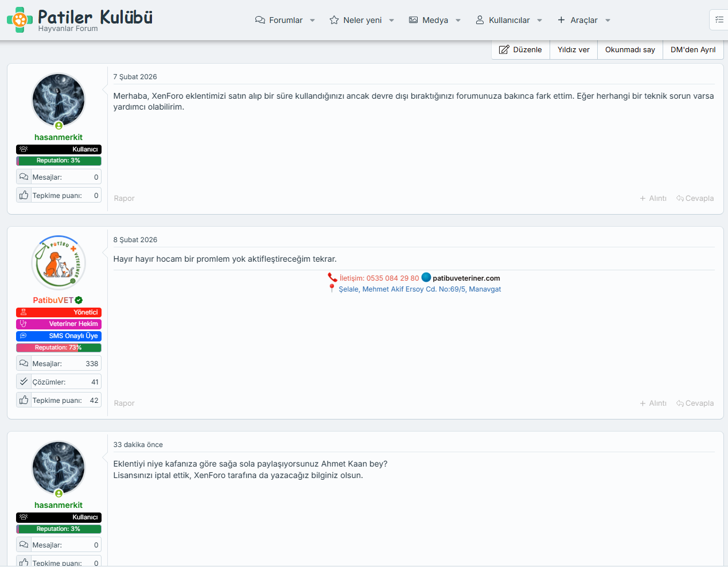This screenshot has width=728, height=567.
Task: Click PatibuVET Mesajlar count 338
Action: point(92,364)
